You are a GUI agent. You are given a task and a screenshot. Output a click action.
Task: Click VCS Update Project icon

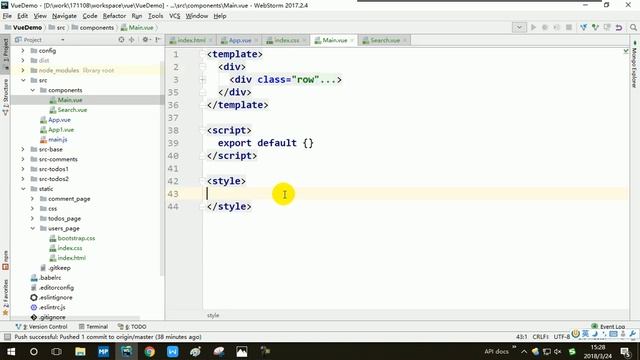tap(583, 27)
